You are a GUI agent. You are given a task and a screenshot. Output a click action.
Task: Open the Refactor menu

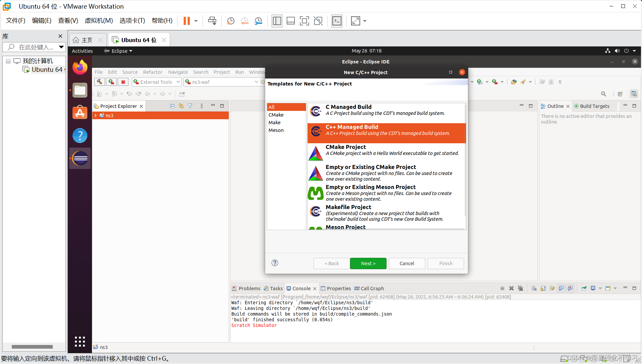(153, 72)
